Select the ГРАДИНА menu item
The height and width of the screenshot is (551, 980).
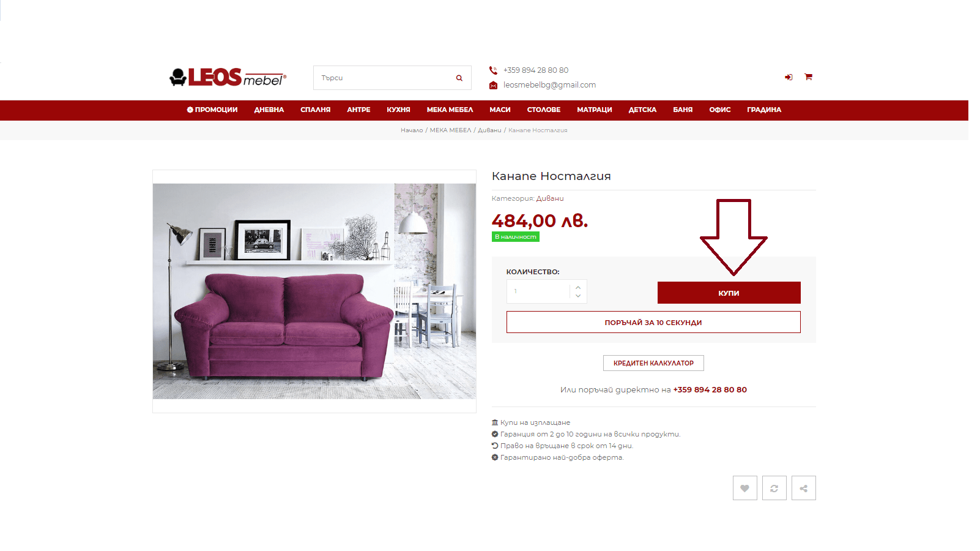764,110
